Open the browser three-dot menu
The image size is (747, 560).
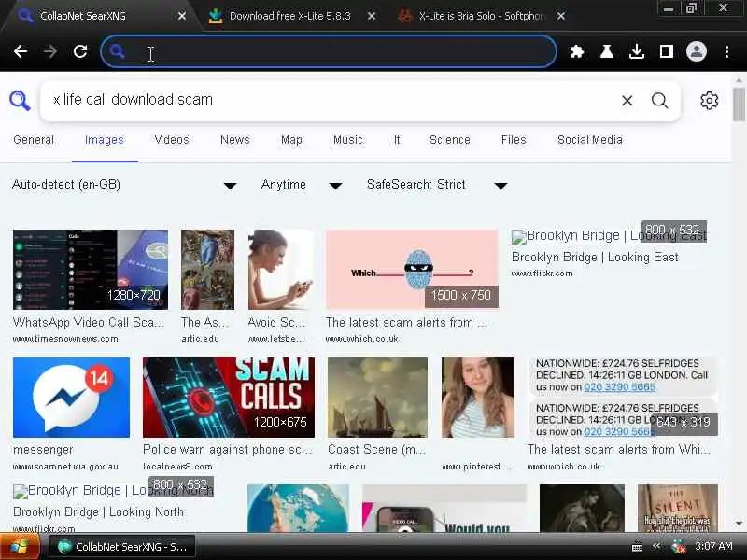tap(726, 51)
